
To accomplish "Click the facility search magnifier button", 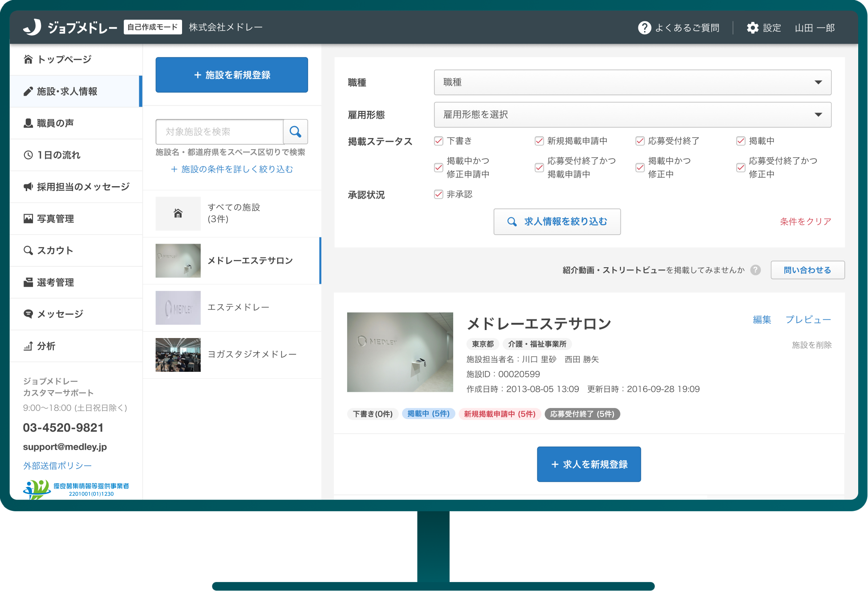I will tap(296, 131).
